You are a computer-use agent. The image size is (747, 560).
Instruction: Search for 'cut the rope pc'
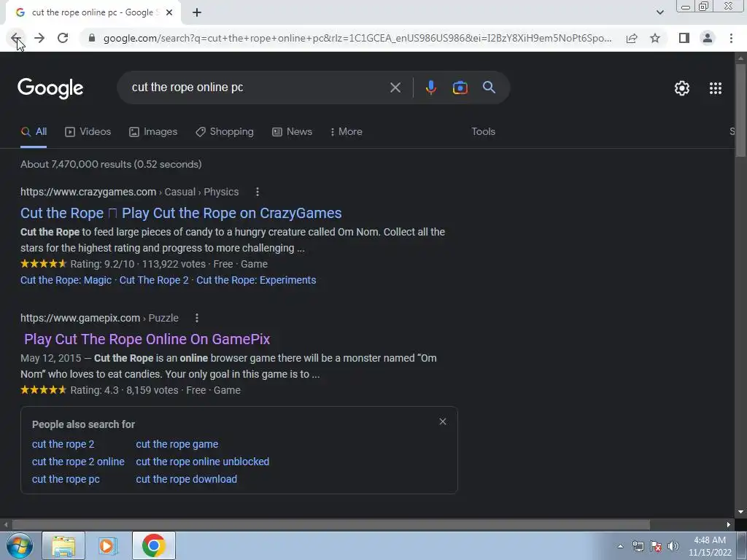tap(66, 480)
